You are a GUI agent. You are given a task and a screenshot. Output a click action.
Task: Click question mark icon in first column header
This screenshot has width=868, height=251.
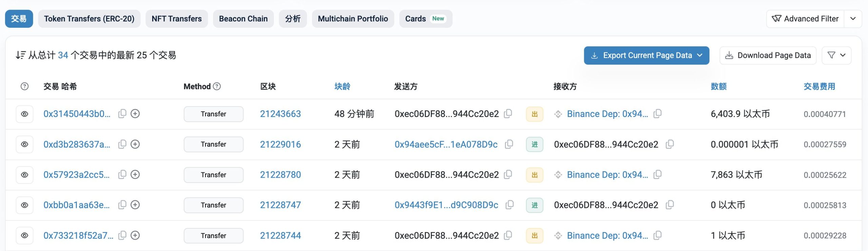(x=24, y=86)
